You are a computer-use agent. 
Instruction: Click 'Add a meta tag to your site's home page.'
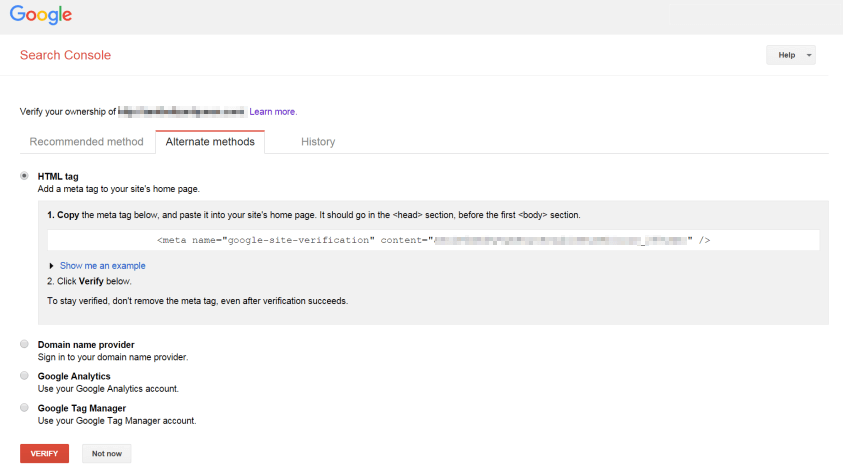click(119, 189)
